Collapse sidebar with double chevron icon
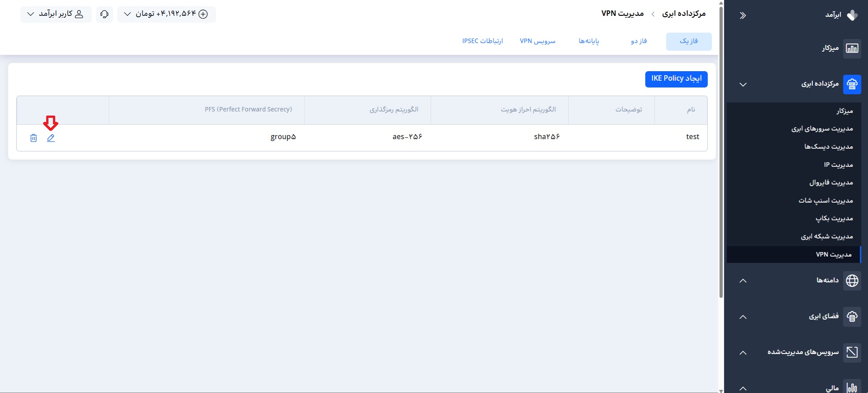 click(743, 15)
